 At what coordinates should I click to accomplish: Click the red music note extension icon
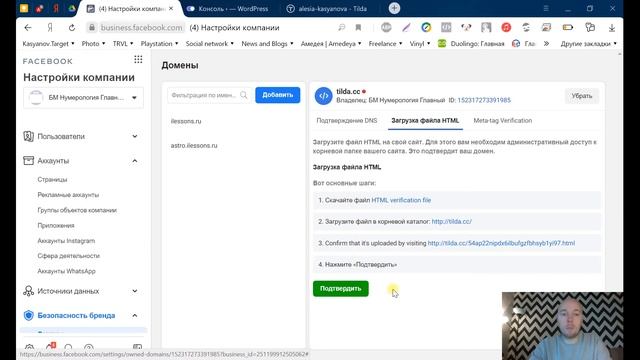[506, 27]
